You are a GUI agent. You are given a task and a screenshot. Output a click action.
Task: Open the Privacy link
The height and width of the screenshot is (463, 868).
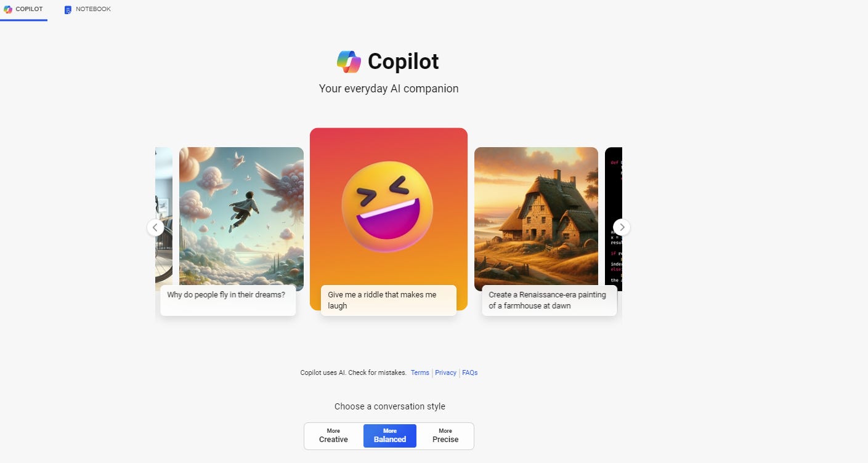click(x=446, y=372)
